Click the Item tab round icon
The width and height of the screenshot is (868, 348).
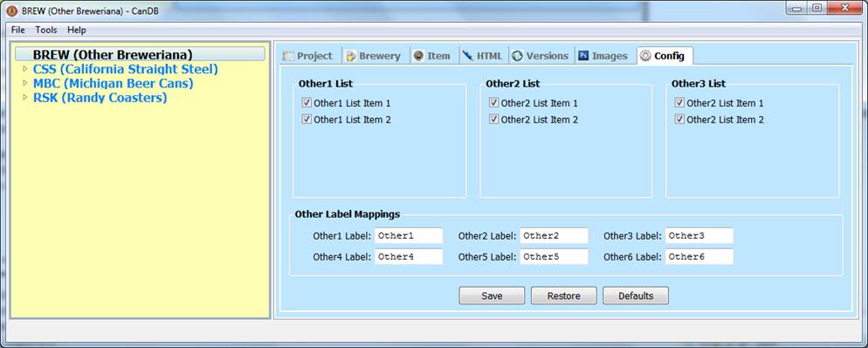point(418,56)
